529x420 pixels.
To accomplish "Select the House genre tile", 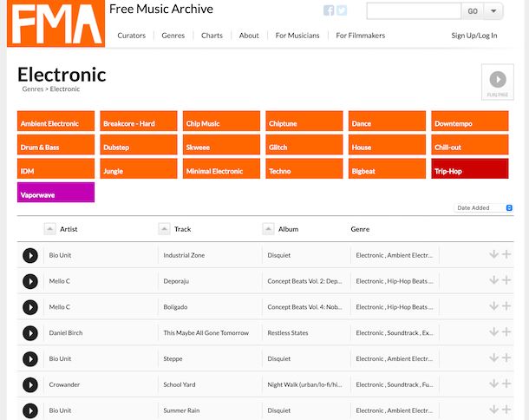I will tap(387, 145).
